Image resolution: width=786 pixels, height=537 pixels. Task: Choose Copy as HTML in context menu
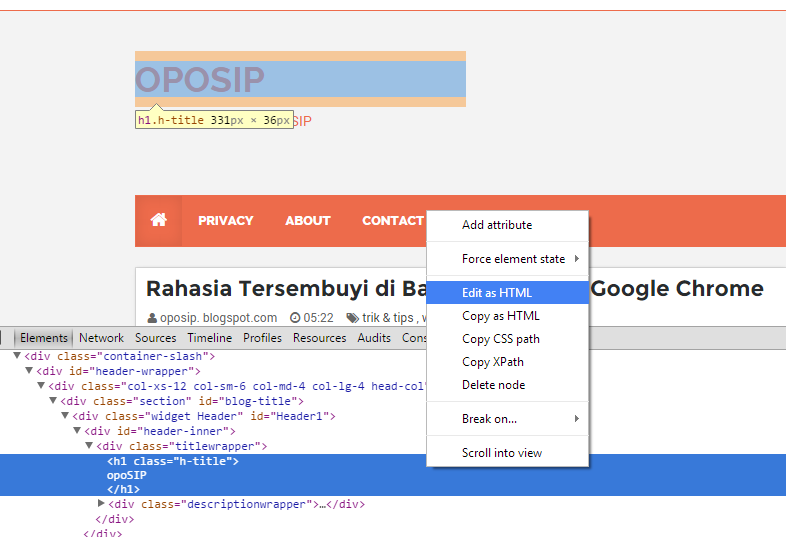pyautogui.click(x=507, y=316)
